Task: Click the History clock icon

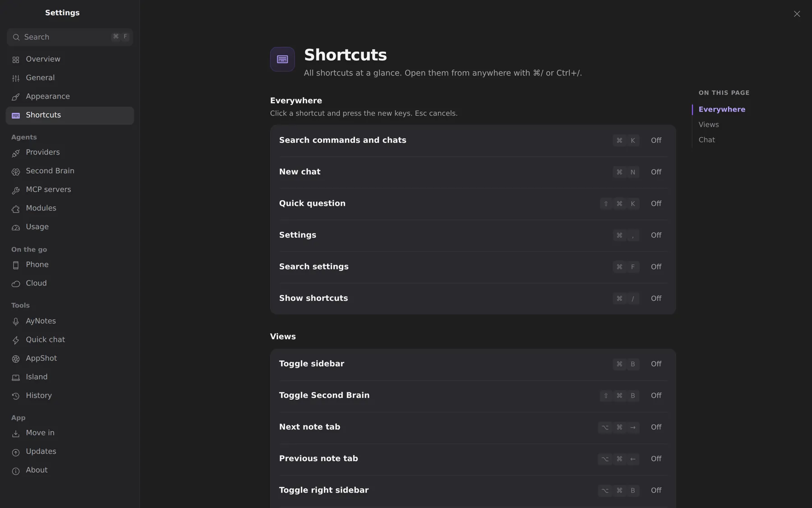Action: [x=16, y=396]
